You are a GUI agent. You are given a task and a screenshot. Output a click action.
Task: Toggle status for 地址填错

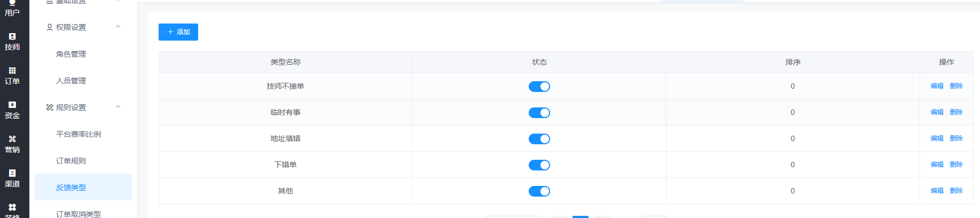click(539, 139)
